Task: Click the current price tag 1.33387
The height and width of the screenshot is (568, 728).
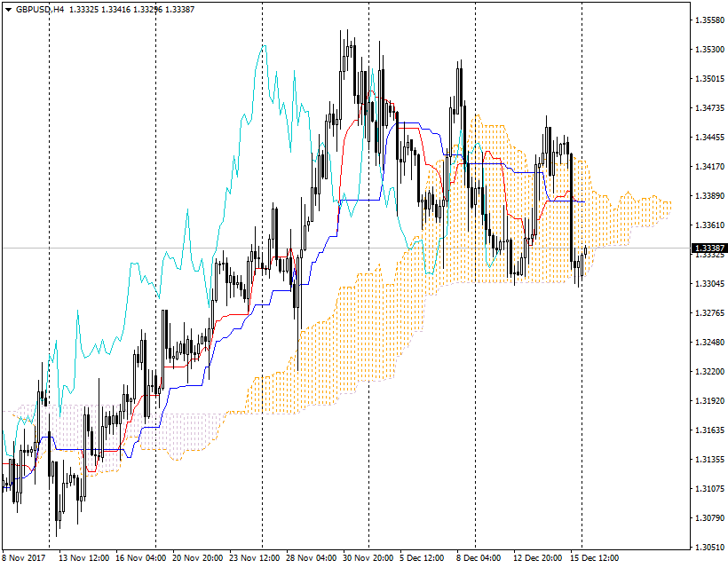Action: (x=709, y=248)
